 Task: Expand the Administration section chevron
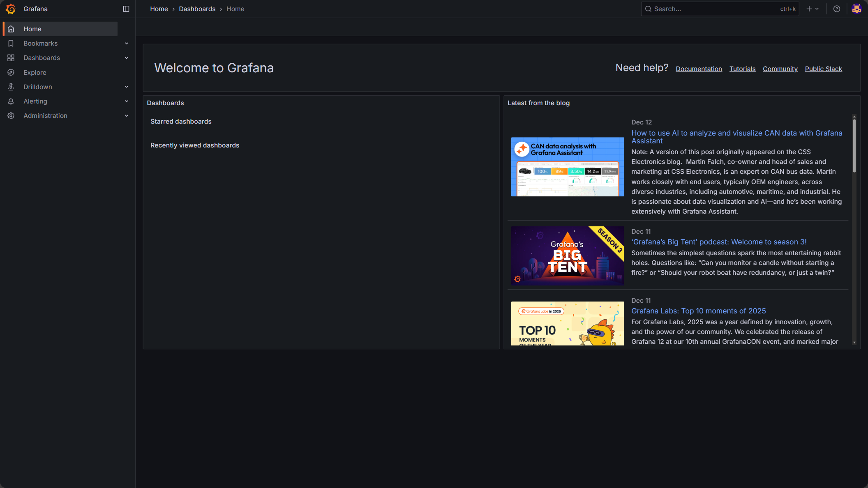click(127, 116)
